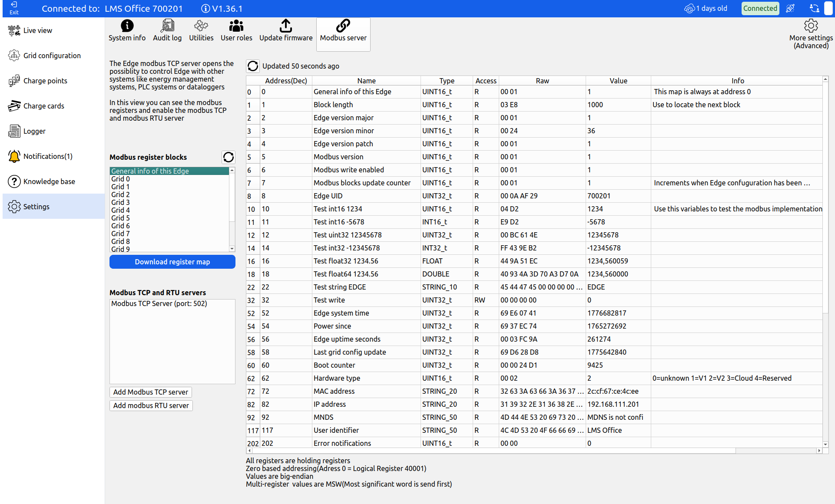
Task: Click the register blocks list scroll-up arrow
Action: point(232,170)
